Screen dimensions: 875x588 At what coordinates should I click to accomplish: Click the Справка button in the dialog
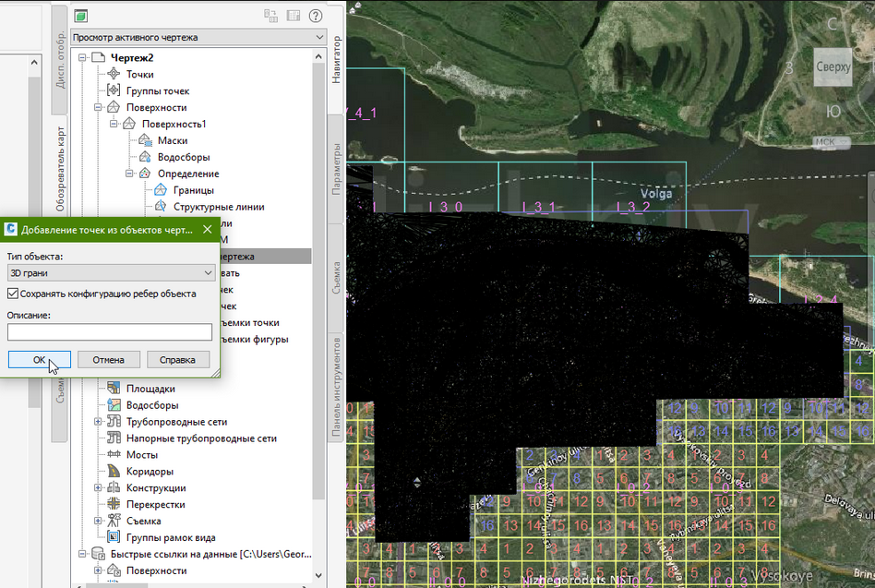coord(177,359)
